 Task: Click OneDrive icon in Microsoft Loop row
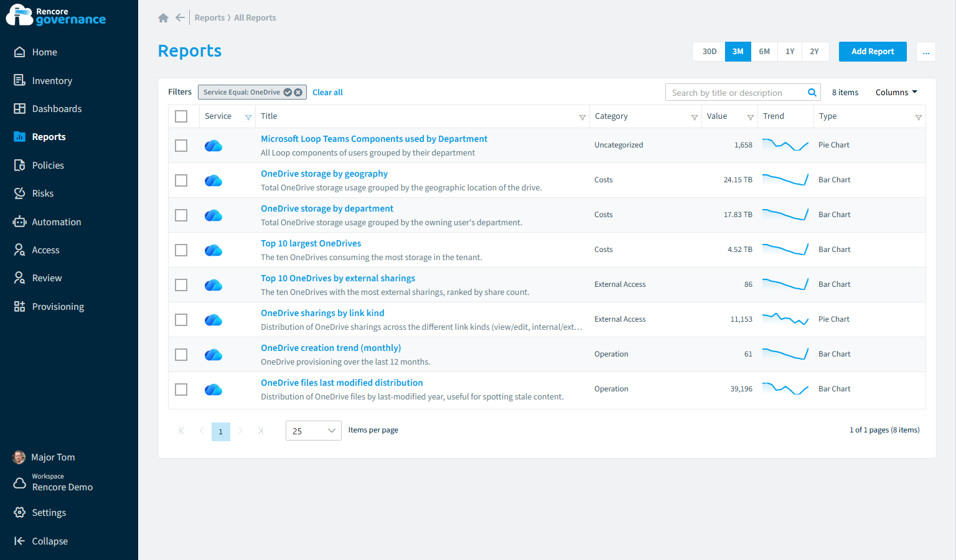213,146
